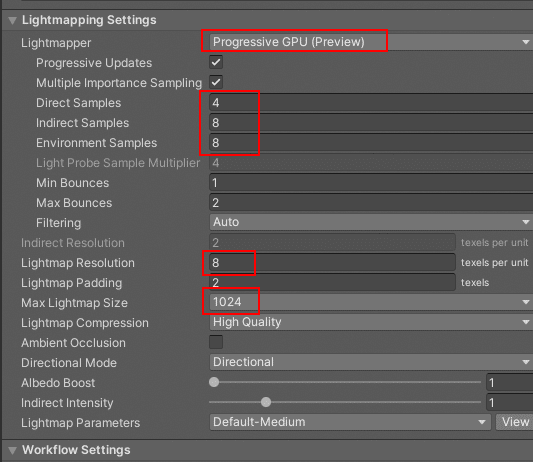Click the Lightmap Padding field
Screen dimensions: 533x462
tap(332, 283)
